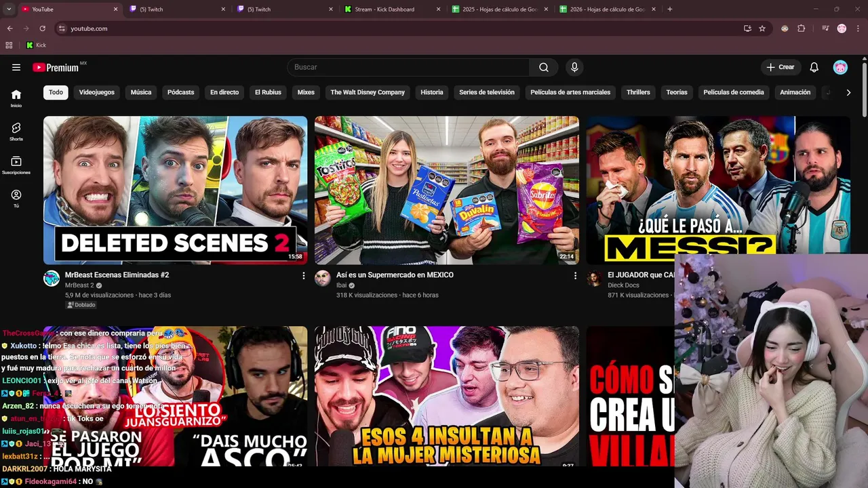Screen dimensions: 868x488
Task: Filter by the En directo chip
Action: (x=224, y=92)
